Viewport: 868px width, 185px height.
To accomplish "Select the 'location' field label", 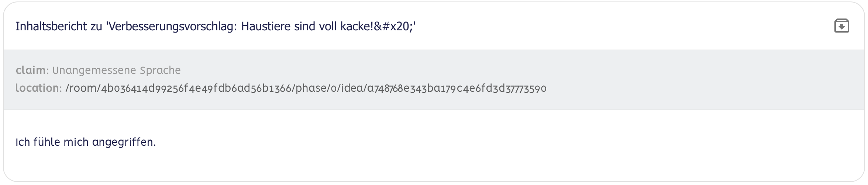I will [37, 88].
